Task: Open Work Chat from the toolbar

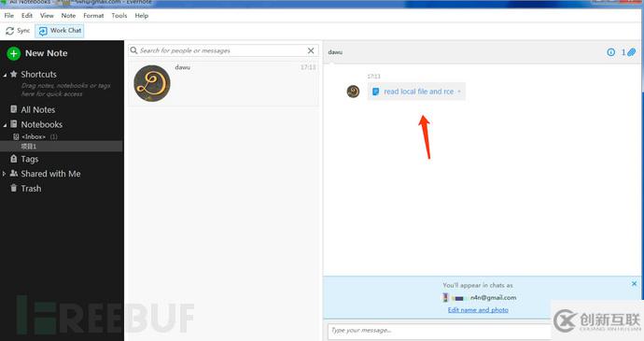Action: pos(60,31)
